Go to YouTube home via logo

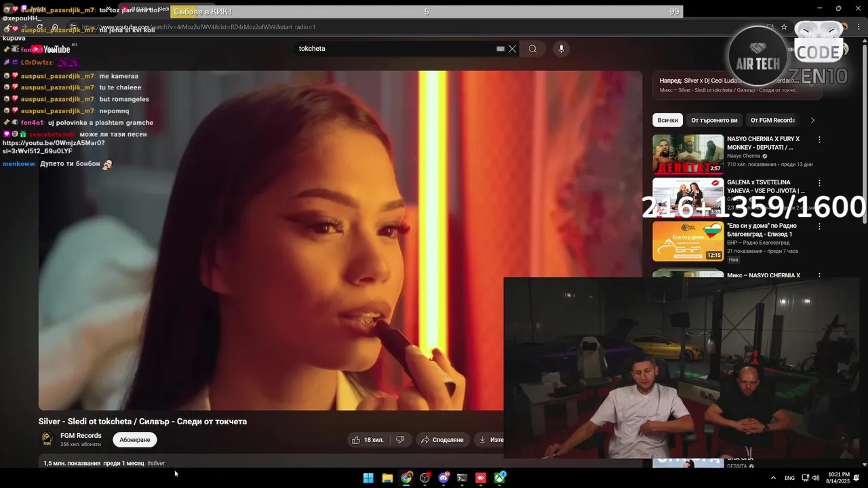coord(51,49)
